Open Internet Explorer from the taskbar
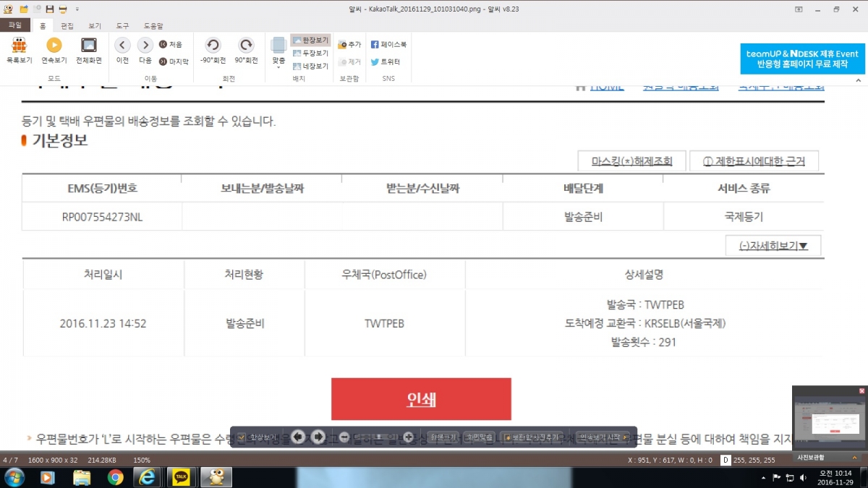This screenshot has height=488, width=868. [148, 477]
